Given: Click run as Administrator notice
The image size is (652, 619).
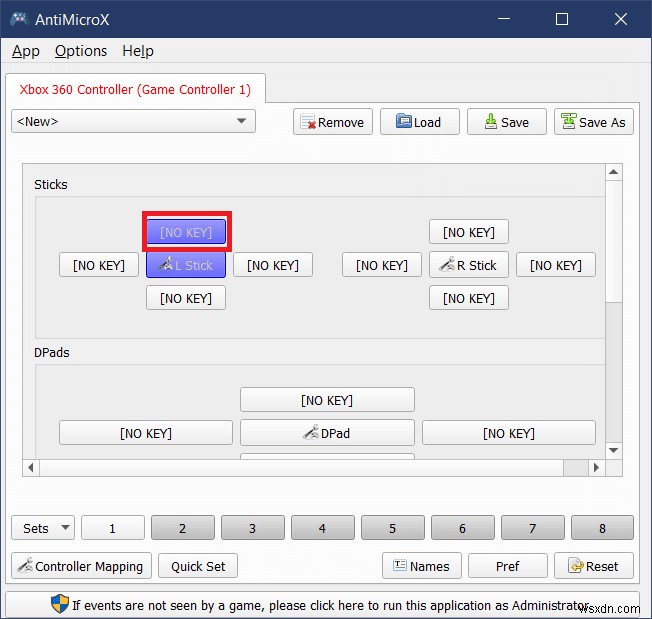Looking at the screenshot, I should [323, 604].
